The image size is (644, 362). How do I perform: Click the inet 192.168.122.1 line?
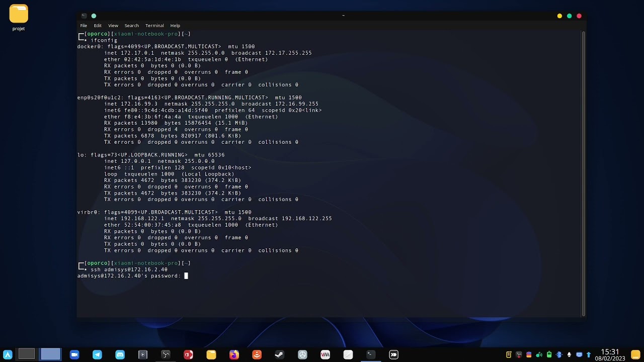(218, 219)
